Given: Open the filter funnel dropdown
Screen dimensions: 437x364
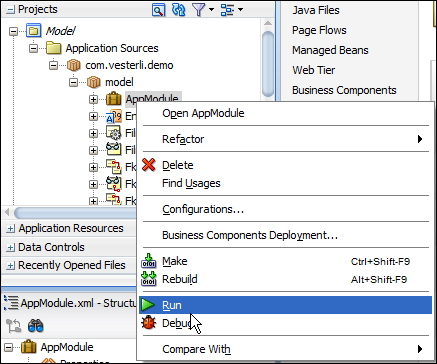Looking at the screenshot, I should coord(202,10).
